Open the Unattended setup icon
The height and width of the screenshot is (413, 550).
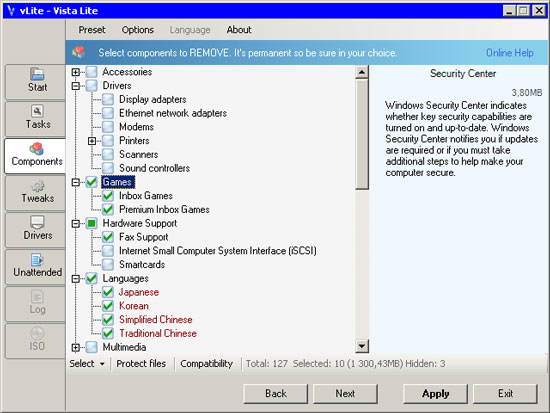click(37, 260)
